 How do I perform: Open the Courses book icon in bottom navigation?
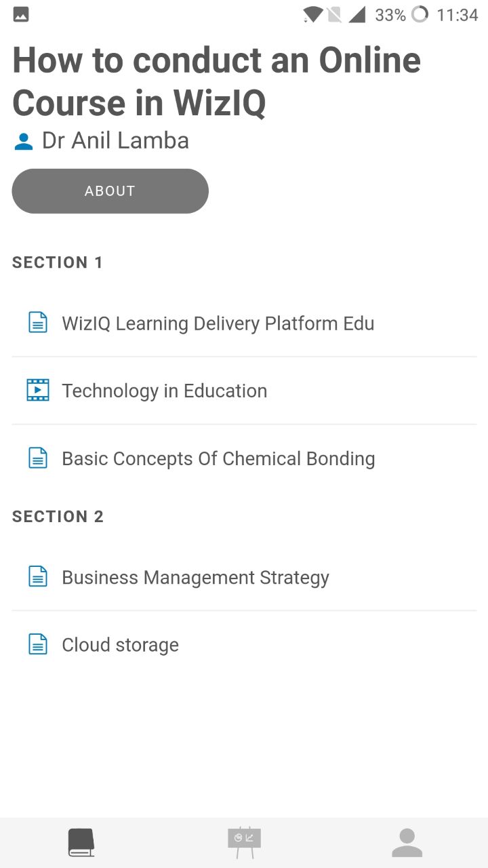tap(81, 841)
